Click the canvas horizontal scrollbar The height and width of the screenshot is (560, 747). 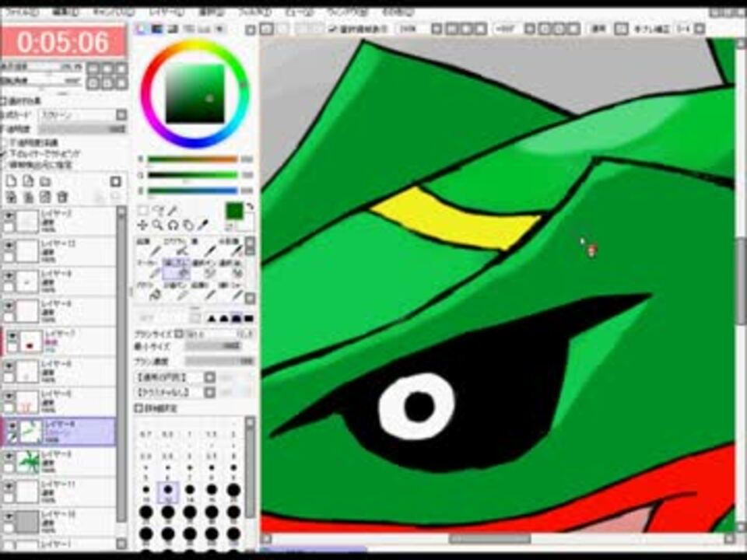click(x=489, y=538)
